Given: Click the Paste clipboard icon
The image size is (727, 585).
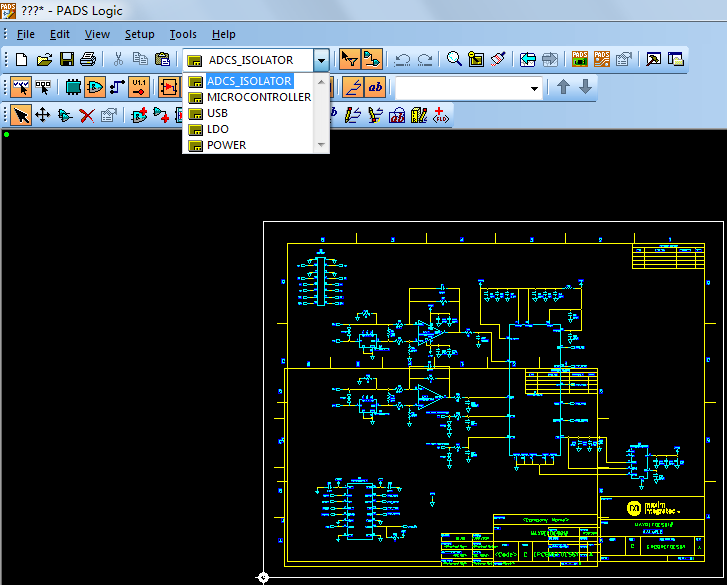Looking at the screenshot, I should pos(162,59).
